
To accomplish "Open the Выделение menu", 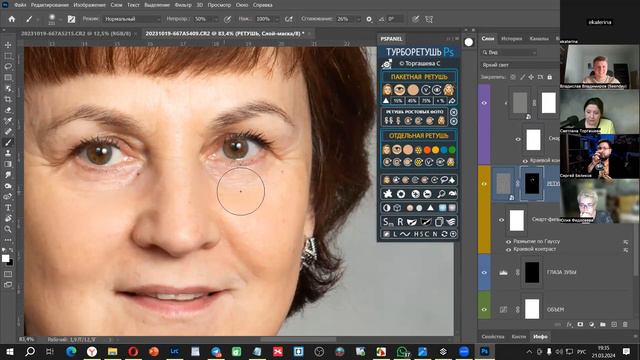I will point(157,5).
